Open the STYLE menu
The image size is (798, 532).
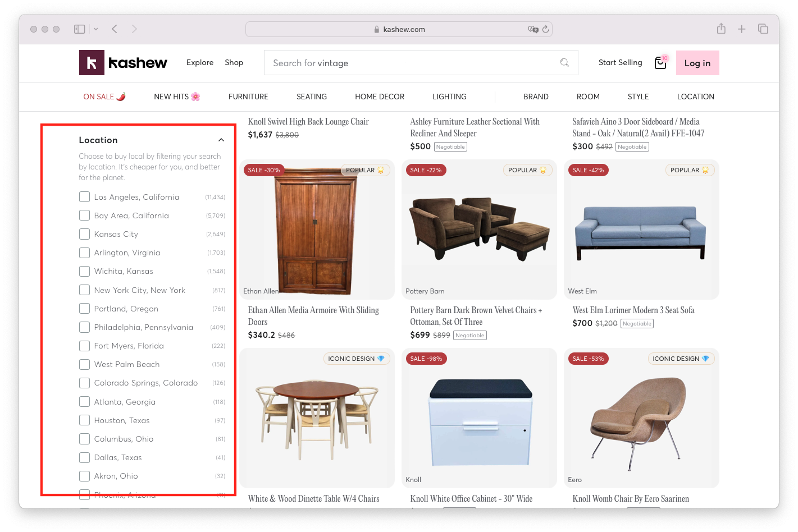[638, 97]
